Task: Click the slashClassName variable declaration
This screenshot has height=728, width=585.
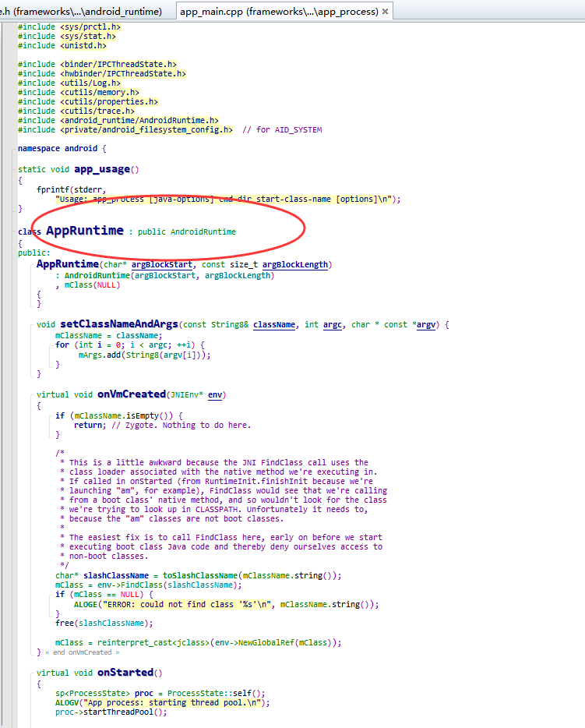Action: coord(116,576)
